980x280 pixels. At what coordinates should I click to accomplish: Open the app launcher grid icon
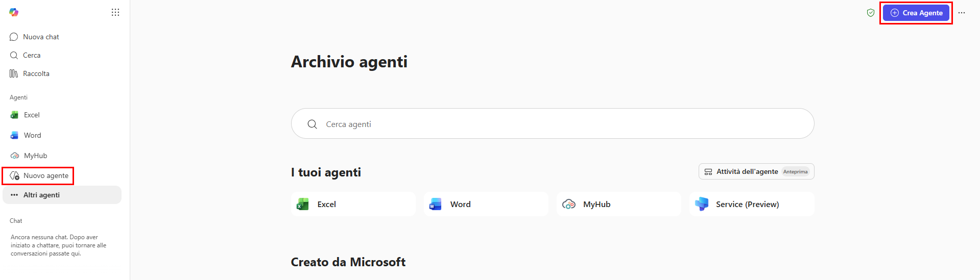pos(115,12)
